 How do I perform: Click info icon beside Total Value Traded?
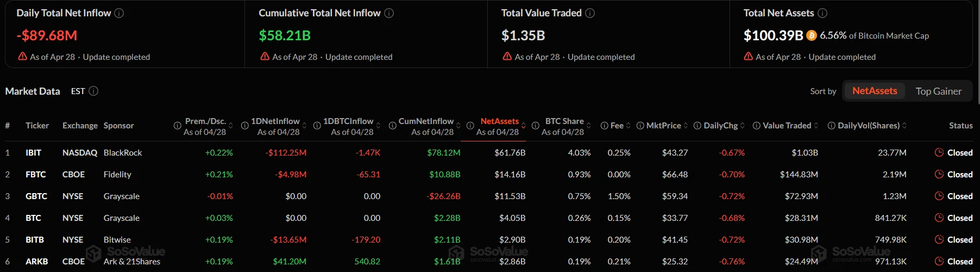coord(590,13)
